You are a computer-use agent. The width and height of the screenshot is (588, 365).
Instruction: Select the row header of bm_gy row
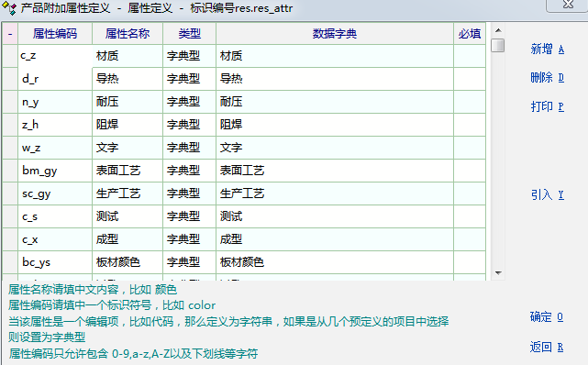tap(10, 171)
